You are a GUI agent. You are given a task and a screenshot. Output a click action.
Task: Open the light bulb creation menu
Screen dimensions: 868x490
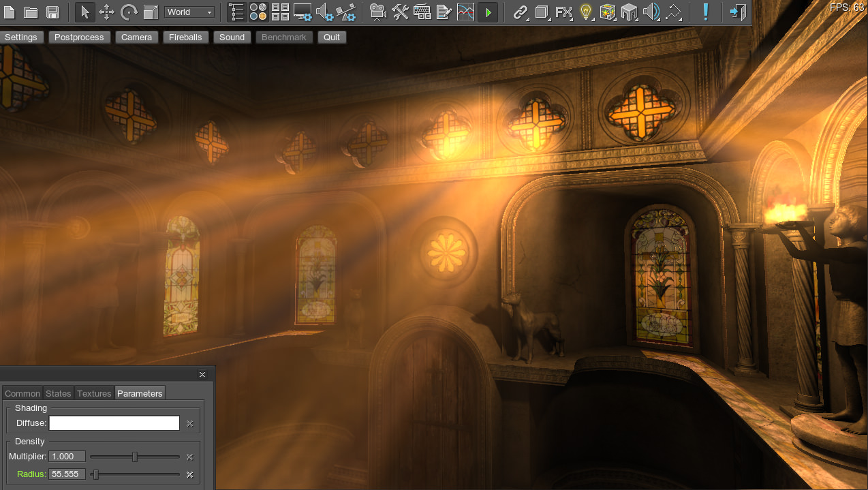[x=585, y=12]
